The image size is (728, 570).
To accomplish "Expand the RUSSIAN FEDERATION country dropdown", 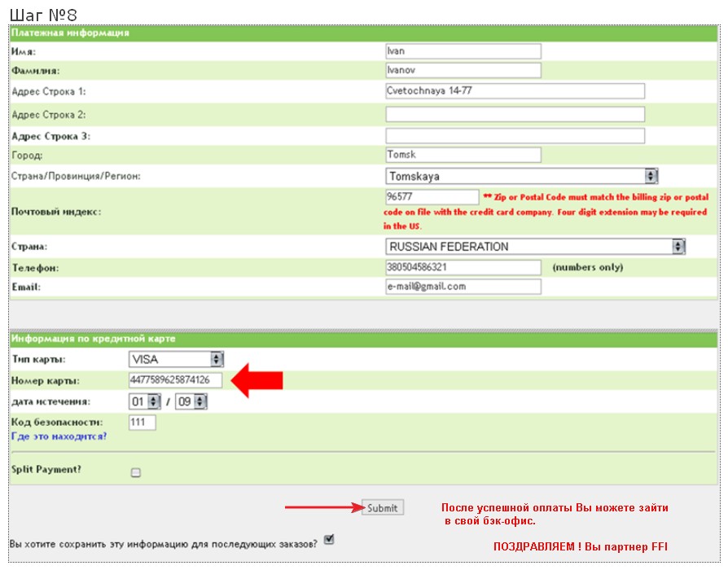I will point(535,247).
